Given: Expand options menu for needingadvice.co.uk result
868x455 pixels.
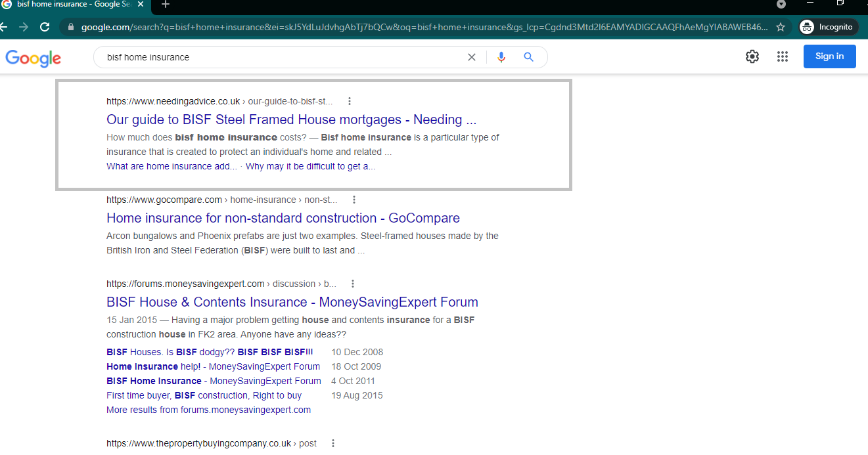Looking at the screenshot, I should 350,101.
